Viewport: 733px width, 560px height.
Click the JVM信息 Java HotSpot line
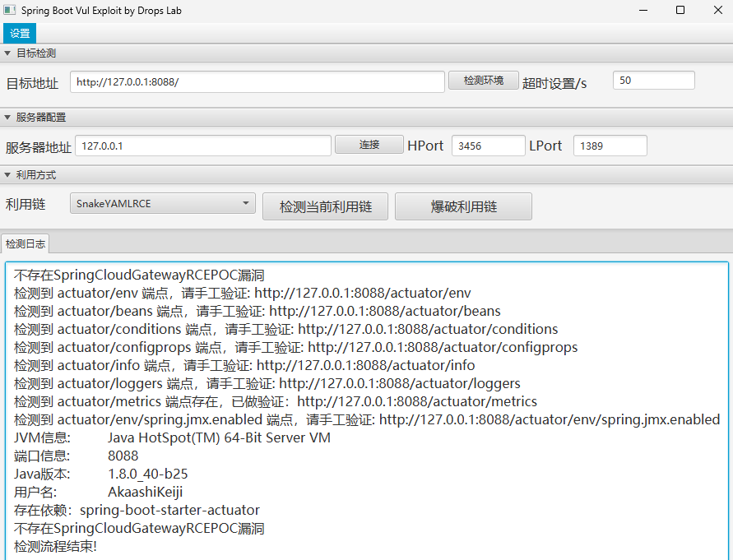coord(172,438)
